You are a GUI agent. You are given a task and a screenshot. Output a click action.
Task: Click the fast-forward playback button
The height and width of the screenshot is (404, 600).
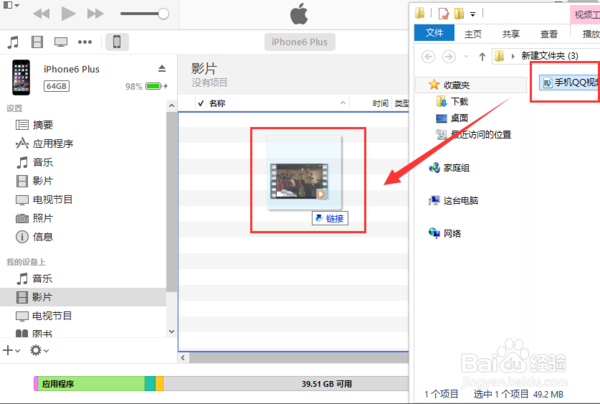[95, 14]
